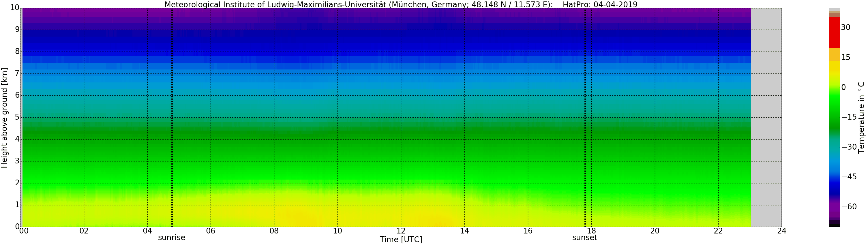Click the 'Time [UTC]' axis label
Viewport: 868px width, 245px height.
point(401,240)
